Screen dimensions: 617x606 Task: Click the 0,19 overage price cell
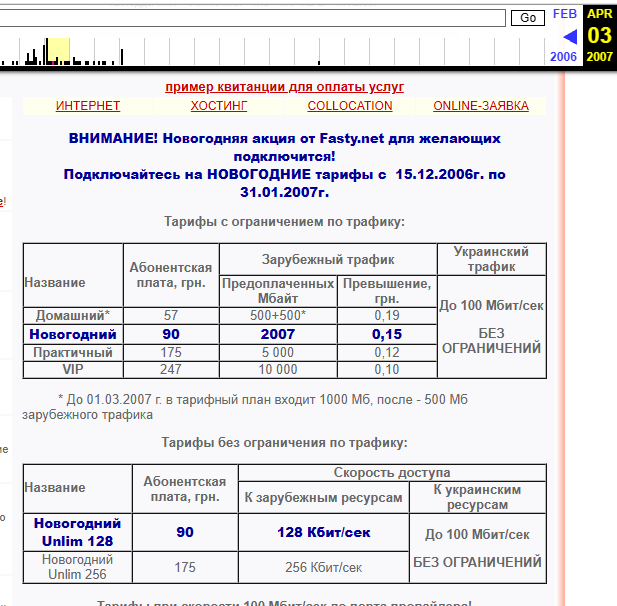(x=387, y=316)
